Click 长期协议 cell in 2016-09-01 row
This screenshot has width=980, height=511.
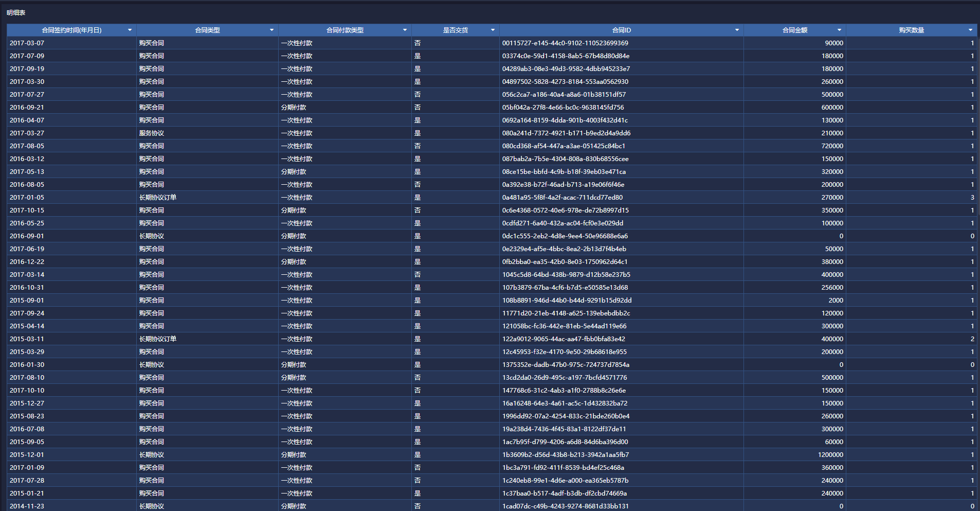207,236
